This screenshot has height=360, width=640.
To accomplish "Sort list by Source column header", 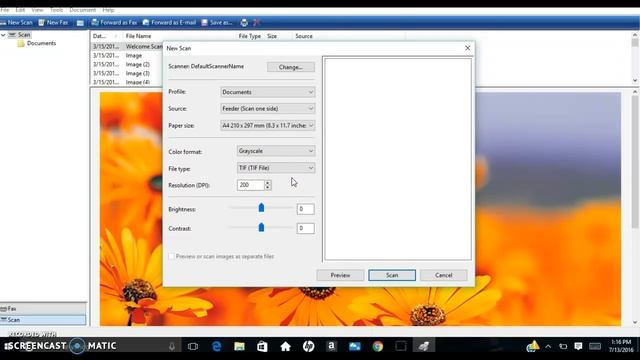I will pos(304,36).
